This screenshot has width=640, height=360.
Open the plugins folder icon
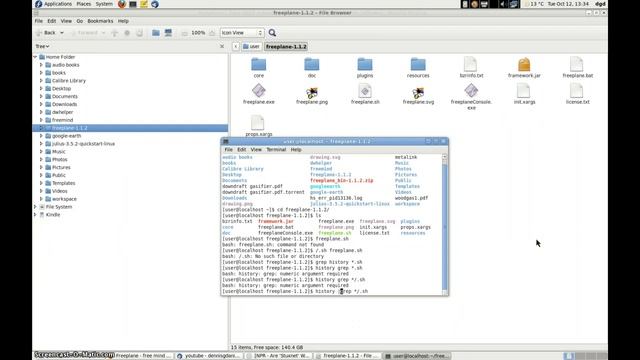pyautogui.click(x=364, y=64)
